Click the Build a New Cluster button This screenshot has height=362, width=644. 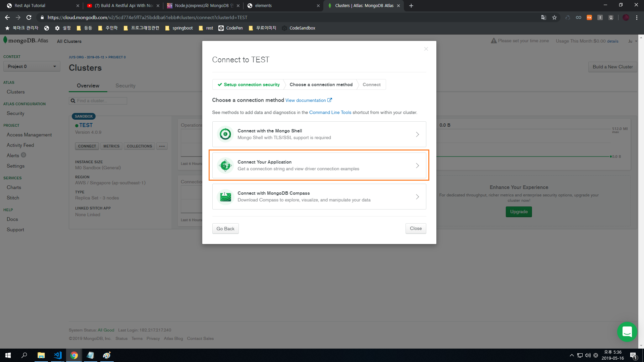coord(612,67)
